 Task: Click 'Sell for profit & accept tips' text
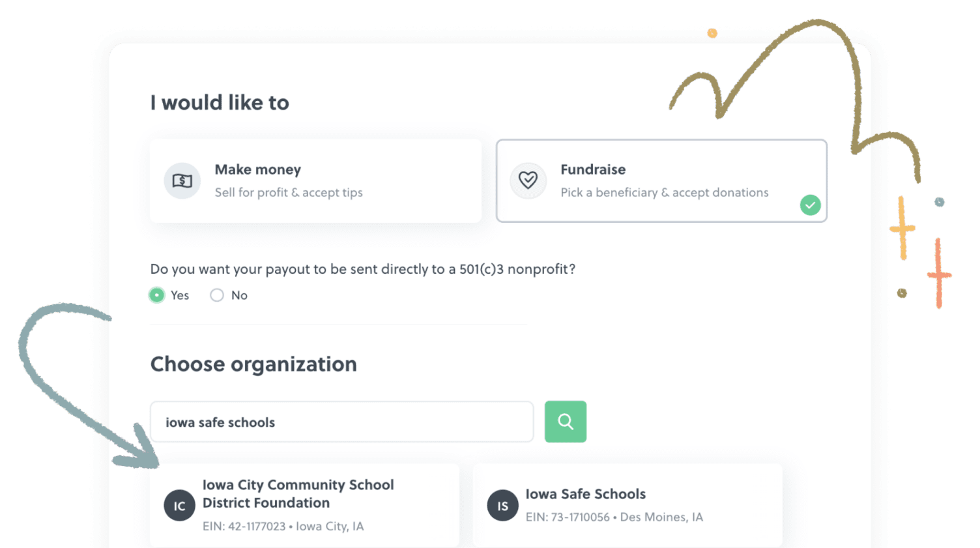pyautogui.click(x=289, y=192)
